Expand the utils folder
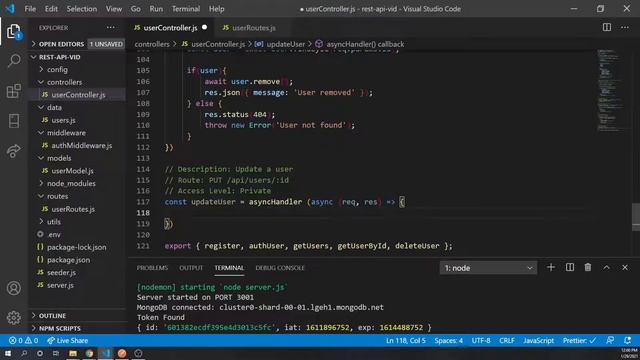The height and width of the screenshot is (360, 640). pyautogui.click(x=77, y=222)
